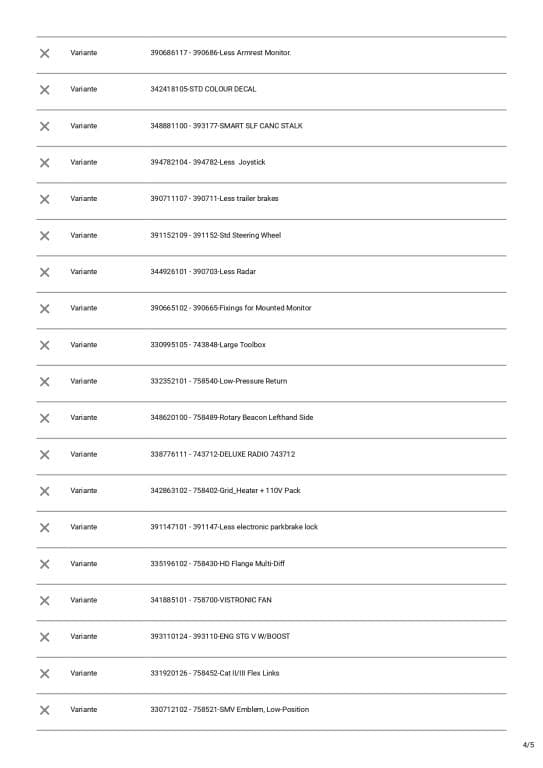Click X icon beside Less Armrest Monitor
Viewport: 543px width, 768px height.
click(45, 53)
